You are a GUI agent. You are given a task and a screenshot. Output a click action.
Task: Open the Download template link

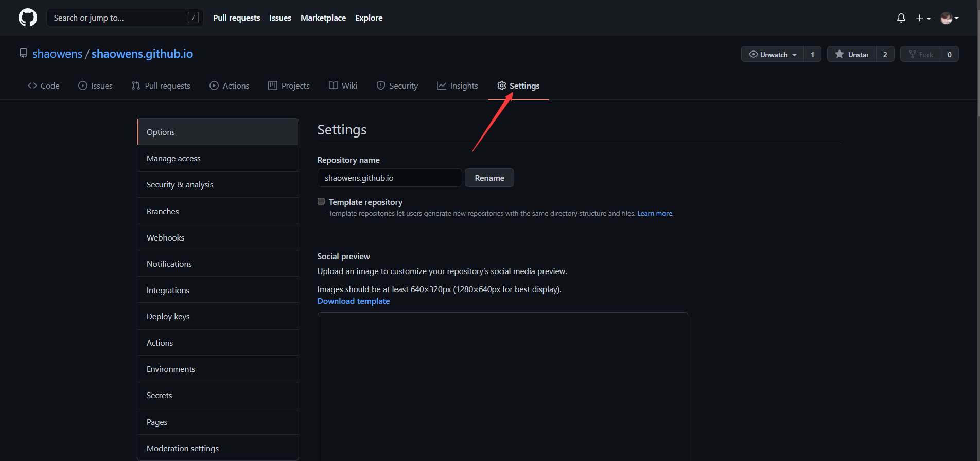click(354, 301)
